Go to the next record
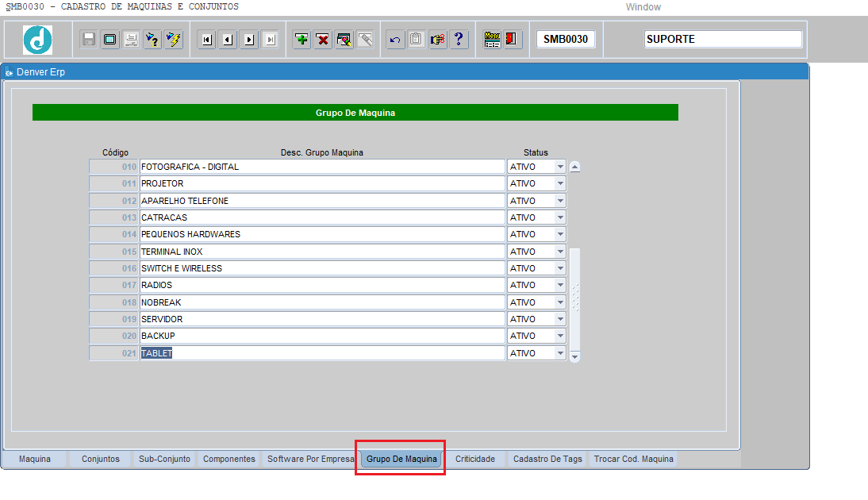This screenshot has width=868, height=500. pos(249,40)
